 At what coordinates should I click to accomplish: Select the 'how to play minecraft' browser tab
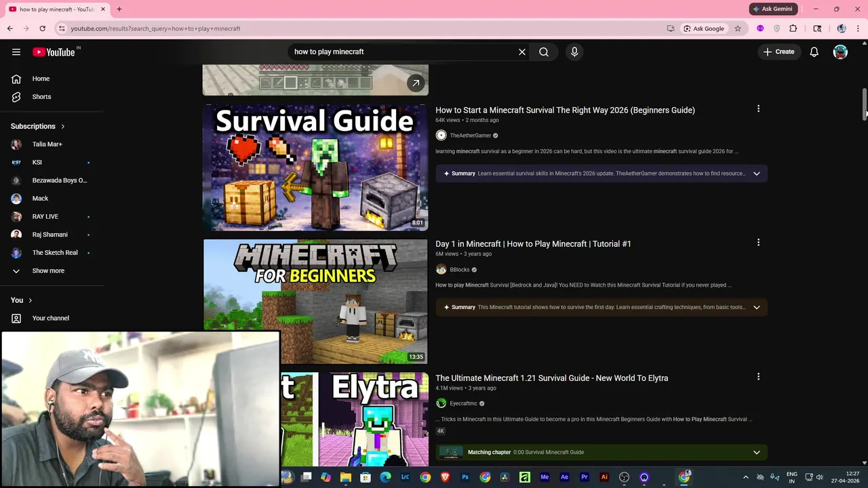(x=57, y=9)
